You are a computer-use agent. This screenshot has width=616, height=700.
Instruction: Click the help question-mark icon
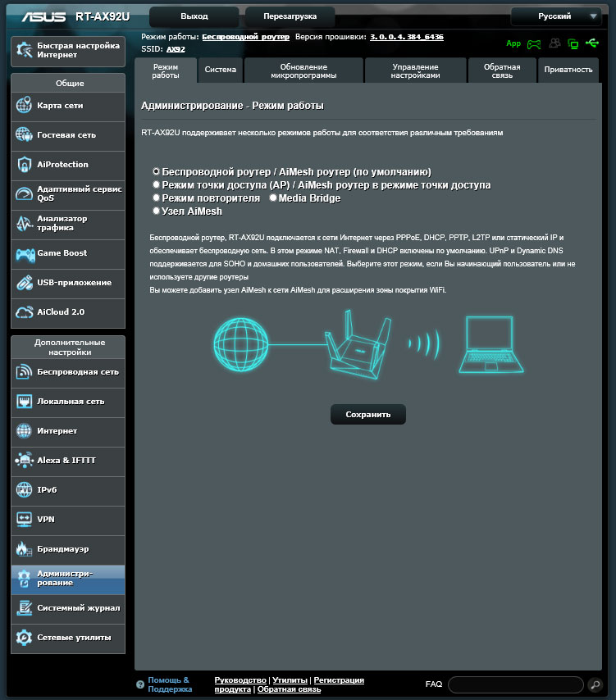(139, 684)
